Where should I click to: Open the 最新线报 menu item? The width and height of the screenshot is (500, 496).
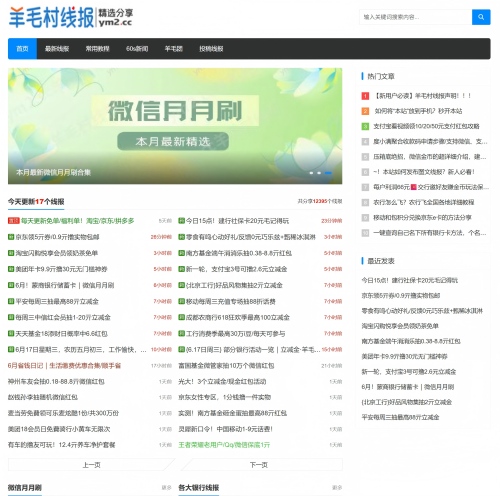click(x=57, y=49)
